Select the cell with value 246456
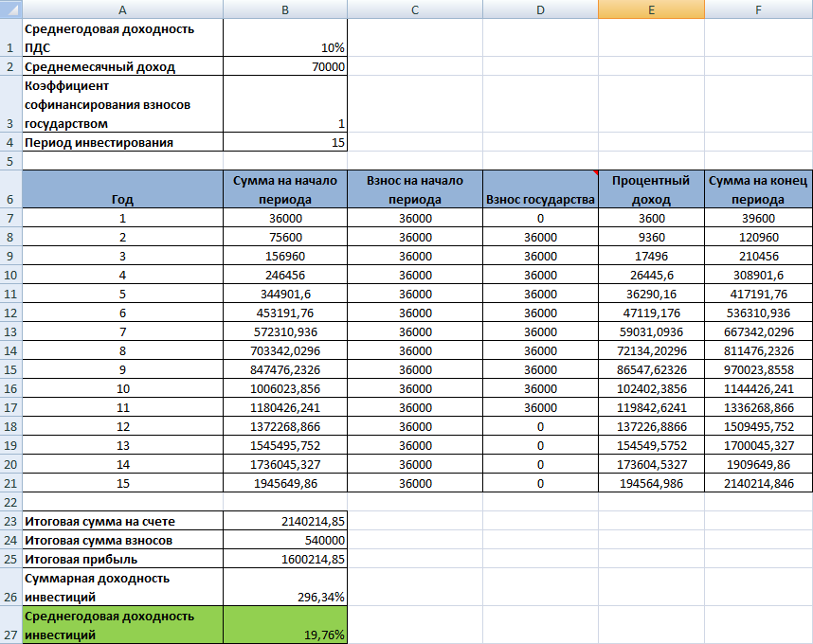The height and width of the screenshot is (644, 813). 285,275
